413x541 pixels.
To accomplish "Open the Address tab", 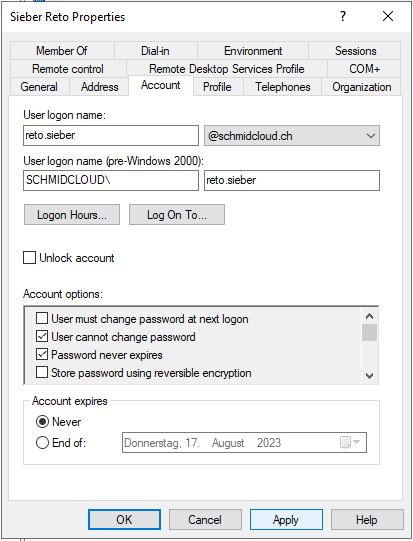I will 99,87.
